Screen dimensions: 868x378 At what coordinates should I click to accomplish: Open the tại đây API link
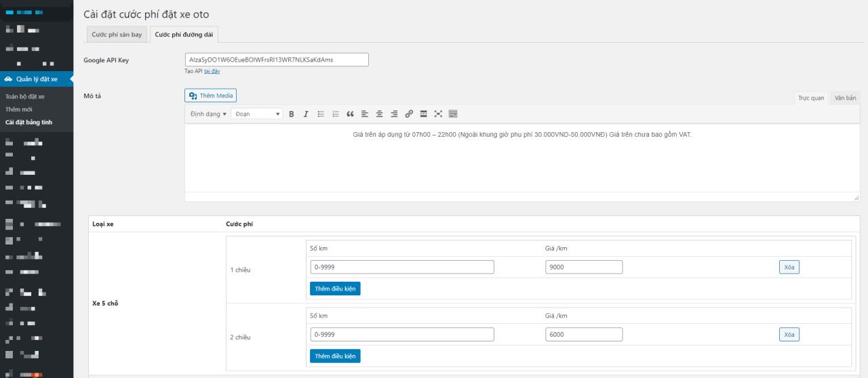click(212, 71)
